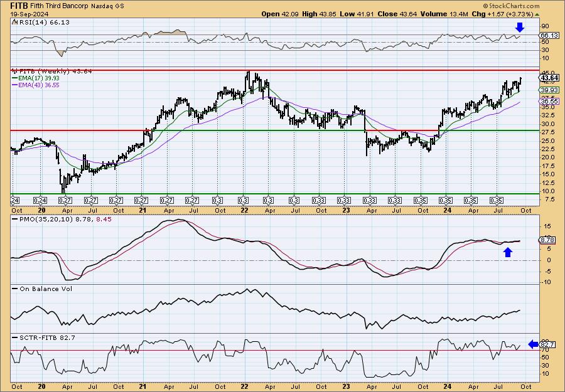Click the purple-bordered 36.55 axis tag
The image size is (565, 392).
coord(549,102)
